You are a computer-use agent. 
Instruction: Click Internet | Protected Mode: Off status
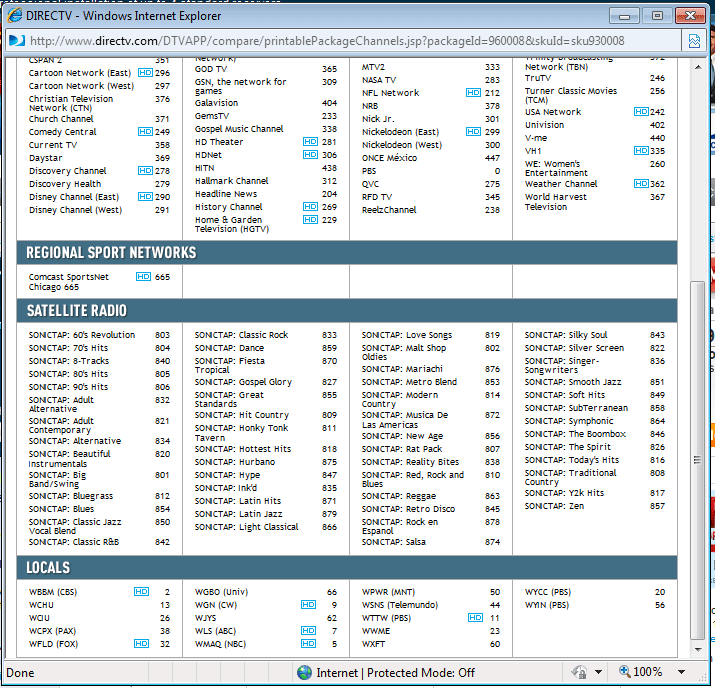(395, 673)
